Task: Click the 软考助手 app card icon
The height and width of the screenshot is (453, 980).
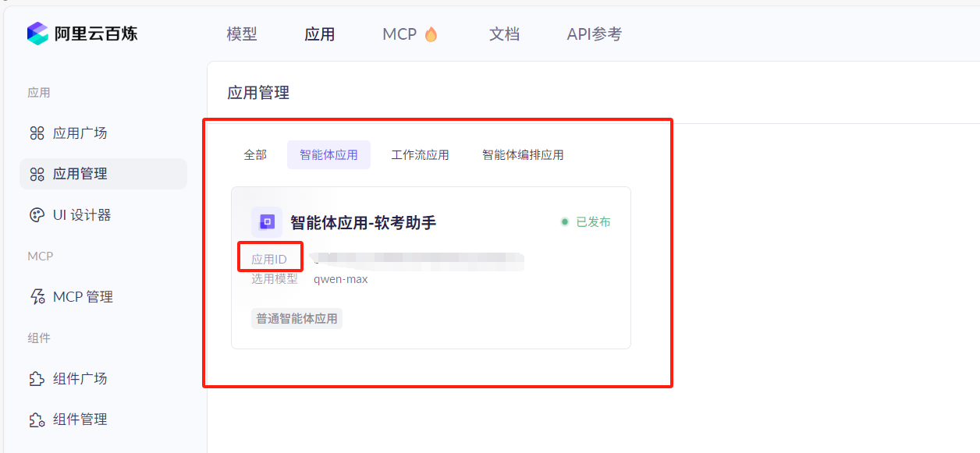Action: pyautogui.click(x=267, y=222)
